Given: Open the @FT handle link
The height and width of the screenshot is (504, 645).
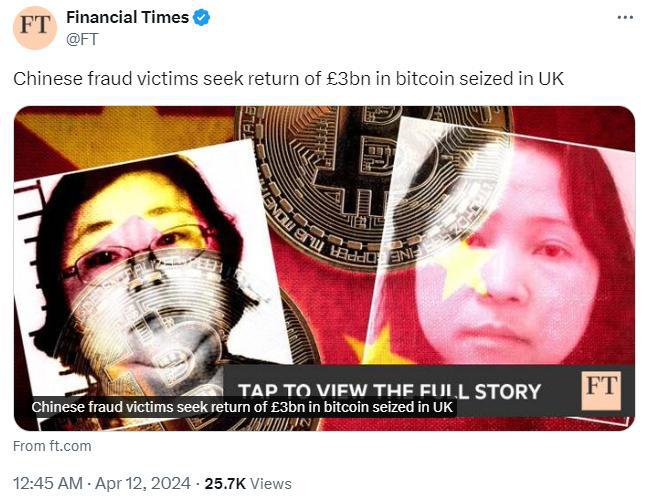Looking at the screenshot, I should pos(82,39).
